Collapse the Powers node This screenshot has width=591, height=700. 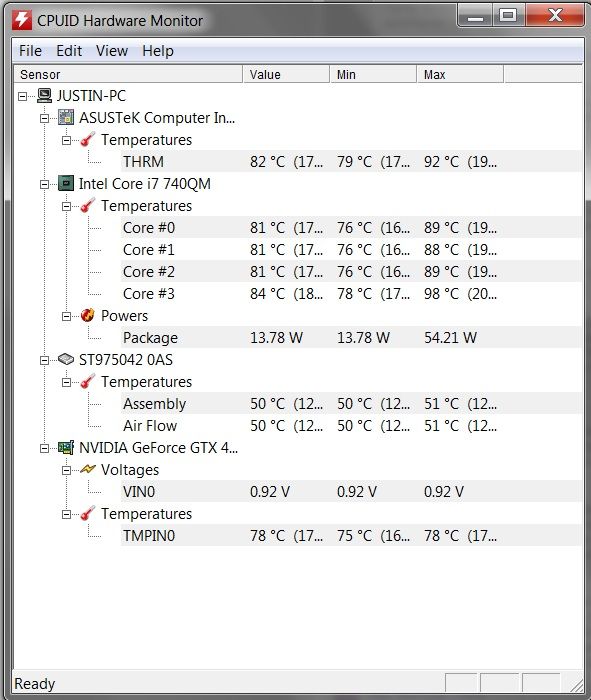click(66, 316)
